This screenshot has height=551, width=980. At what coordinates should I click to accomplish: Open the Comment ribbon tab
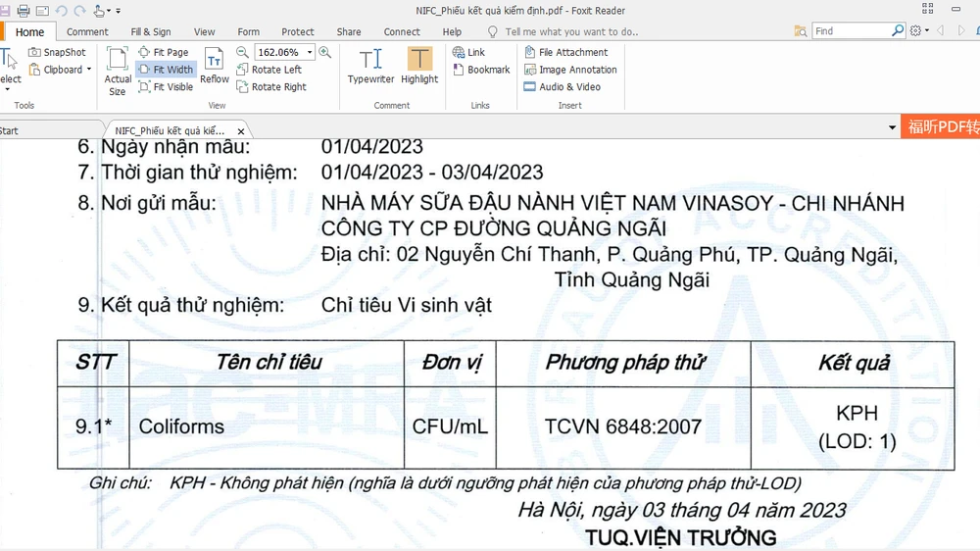tap(87, 32)
